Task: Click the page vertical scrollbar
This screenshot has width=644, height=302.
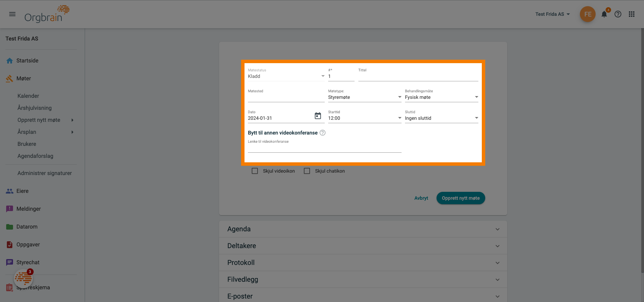Action: click(642, 151)
